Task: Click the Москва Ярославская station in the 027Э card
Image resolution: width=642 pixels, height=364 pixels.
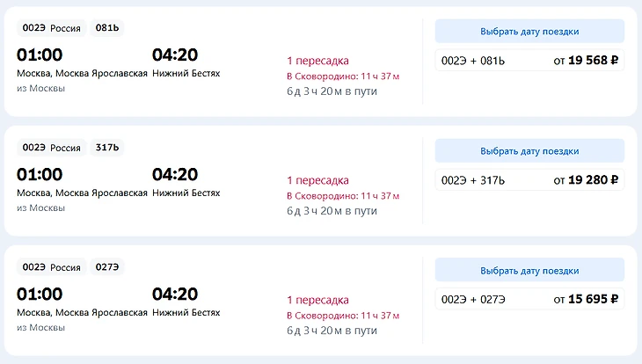Action: 82,312
